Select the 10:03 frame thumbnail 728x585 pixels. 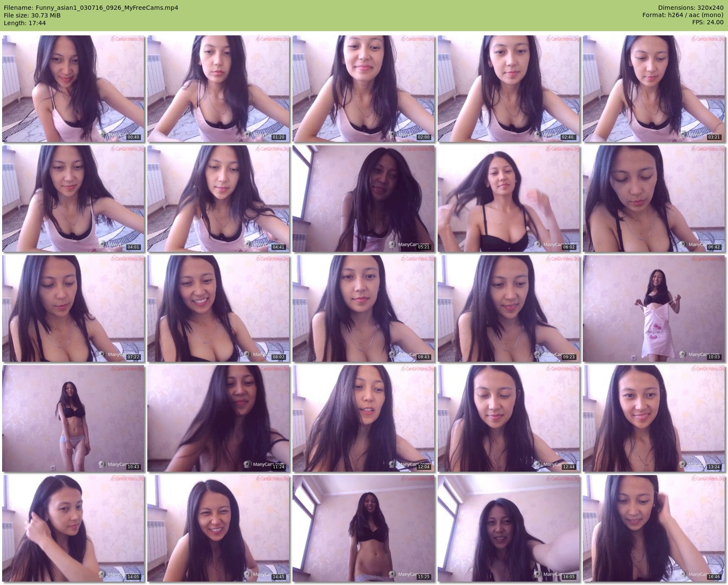[653, 308]
